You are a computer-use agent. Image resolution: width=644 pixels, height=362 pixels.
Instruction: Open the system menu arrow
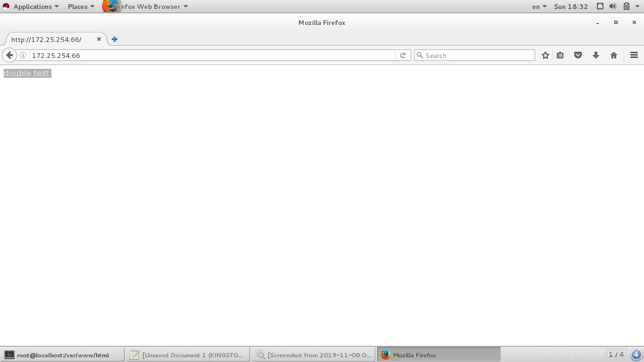coord(637,7)
